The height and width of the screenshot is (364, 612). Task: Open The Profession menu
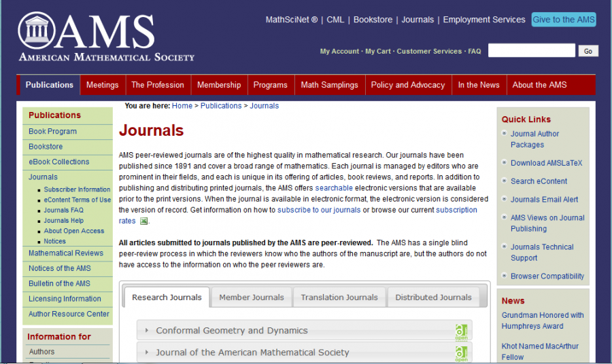click(158, 85)
